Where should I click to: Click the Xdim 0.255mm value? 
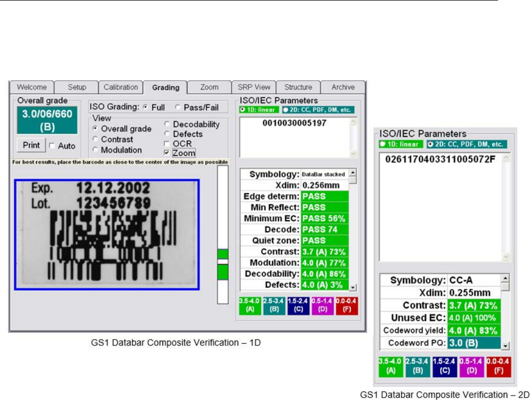(x=475, y=293)
